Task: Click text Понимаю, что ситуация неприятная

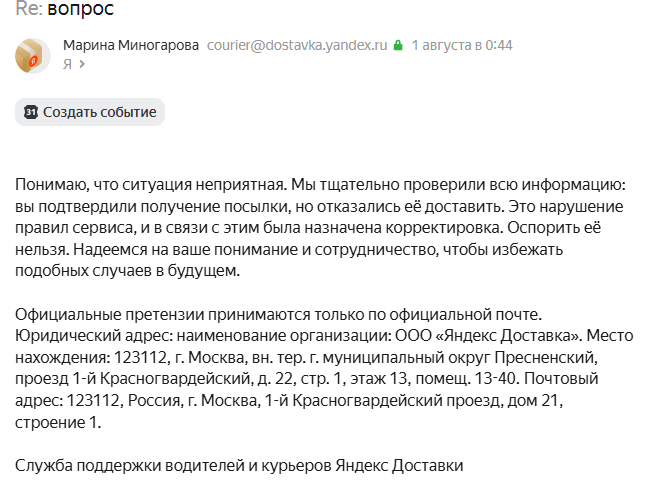Action: pyautogui.click(x=151, y=185)
